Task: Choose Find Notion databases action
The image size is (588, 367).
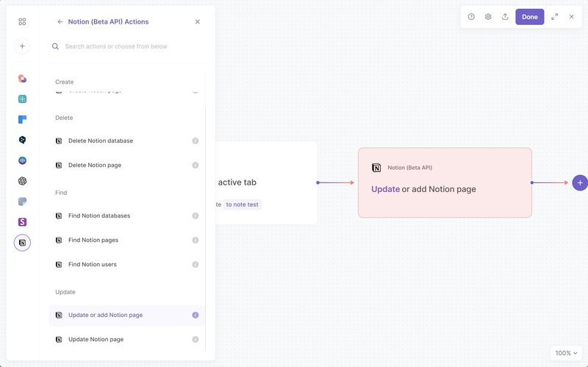Action: pyautogui.click(x=126, y=215)
